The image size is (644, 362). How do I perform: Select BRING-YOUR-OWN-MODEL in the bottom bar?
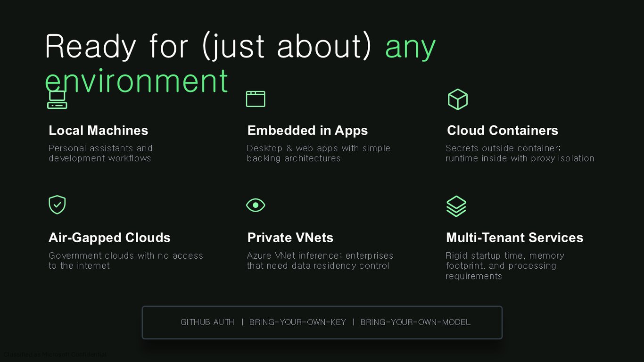(415, 322)
